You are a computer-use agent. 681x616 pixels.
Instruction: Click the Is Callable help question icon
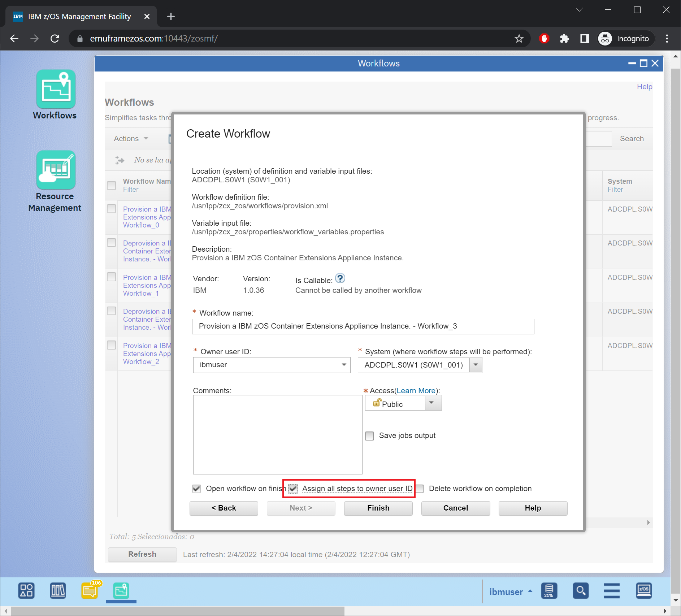click(340, 278)
